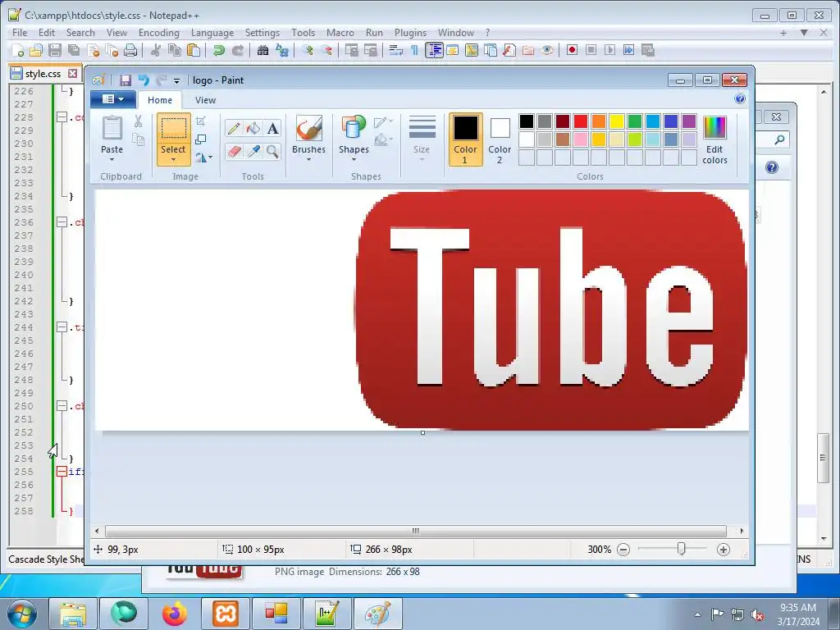Click Paint horizontal scrollbar thumb
The width and height of the screenshot is (840, 630).
click(x=416, y=531)
